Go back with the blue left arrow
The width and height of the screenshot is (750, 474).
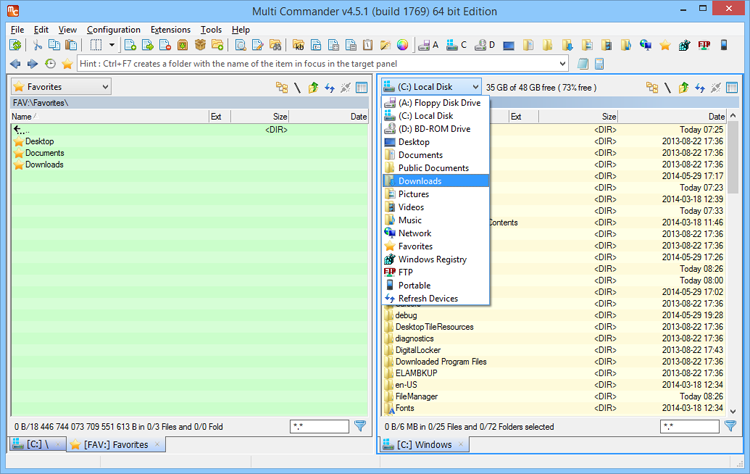click(15, 64)
